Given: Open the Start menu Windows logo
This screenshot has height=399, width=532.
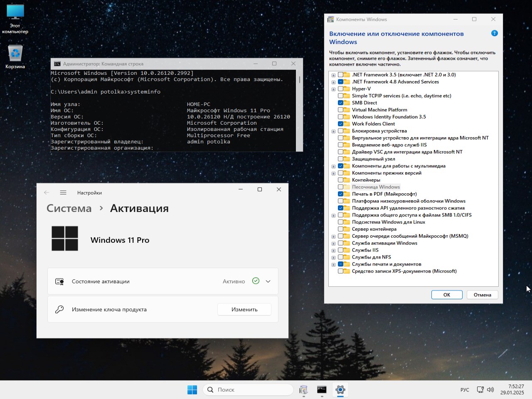Looking at the screenshot, I should (x=192, y=389).
